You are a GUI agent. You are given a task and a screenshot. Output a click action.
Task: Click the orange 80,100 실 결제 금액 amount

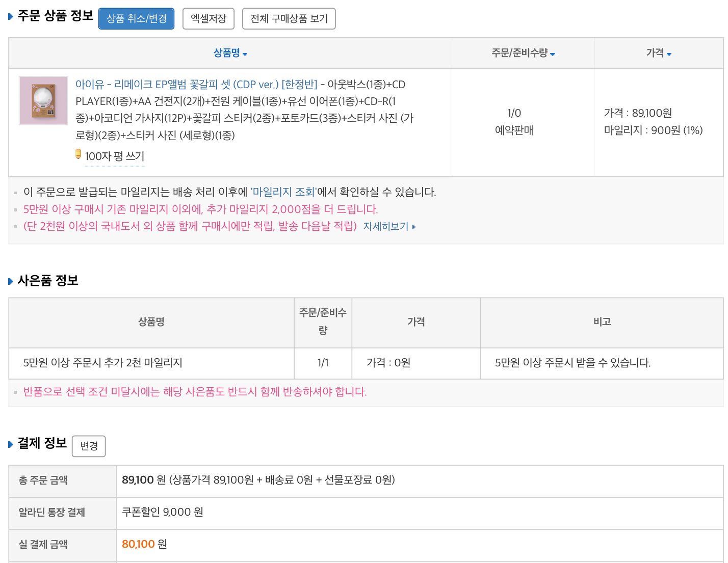click(x=138, y=544)
